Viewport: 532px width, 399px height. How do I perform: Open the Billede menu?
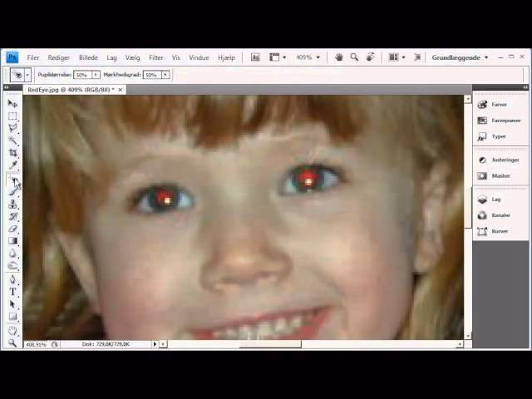click(x=88, y=57)
